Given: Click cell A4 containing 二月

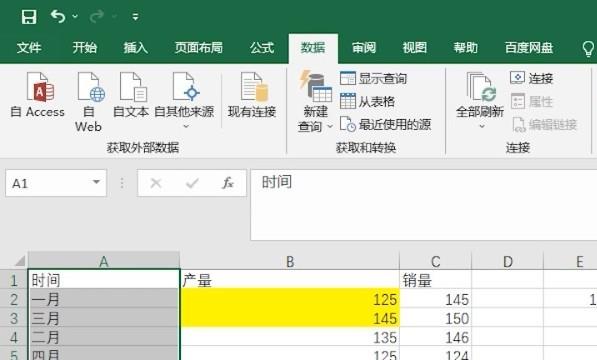Looking at the screenshot, I should pyautogui.click(x=104, y=337).
